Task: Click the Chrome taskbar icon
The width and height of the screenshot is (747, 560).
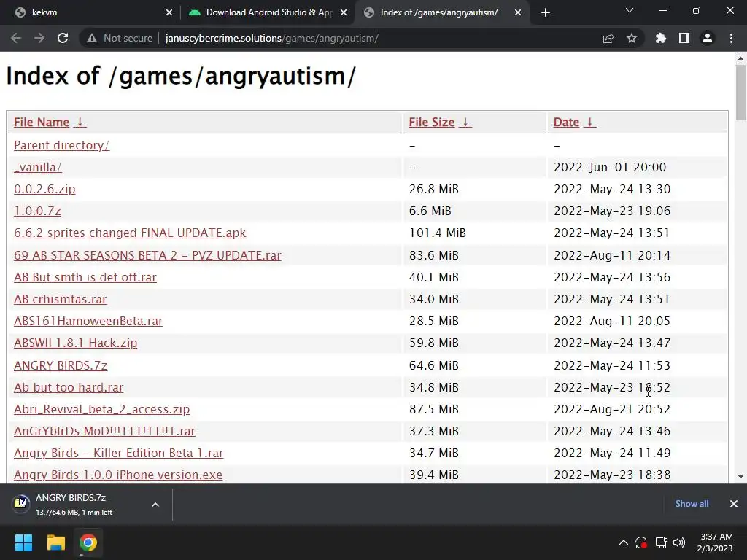Action: tap(88, 542)
